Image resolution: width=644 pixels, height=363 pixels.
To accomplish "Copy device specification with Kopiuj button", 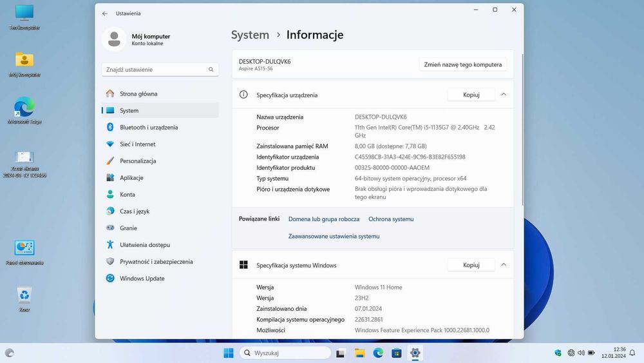I will click(x=471, y=95).
